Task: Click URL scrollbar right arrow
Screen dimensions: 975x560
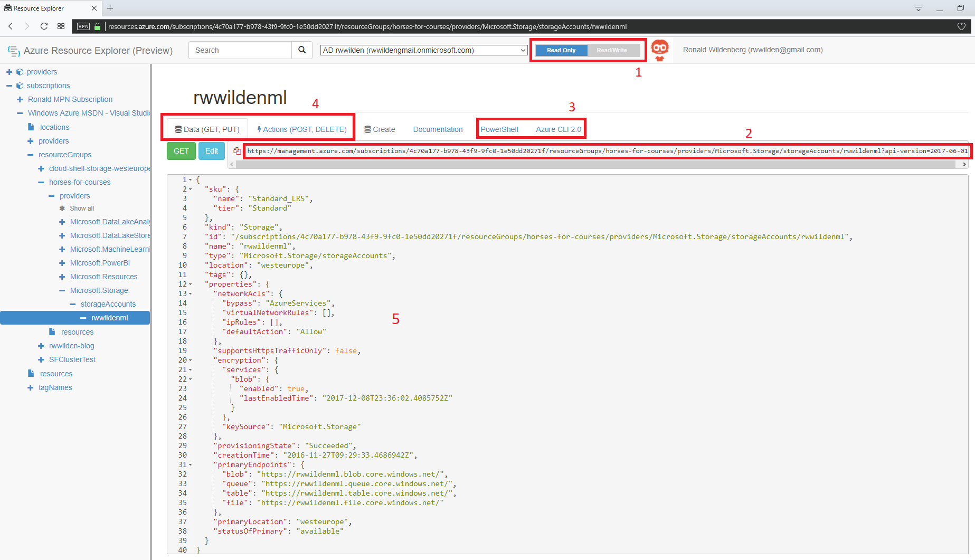Action: pos(964,165)
